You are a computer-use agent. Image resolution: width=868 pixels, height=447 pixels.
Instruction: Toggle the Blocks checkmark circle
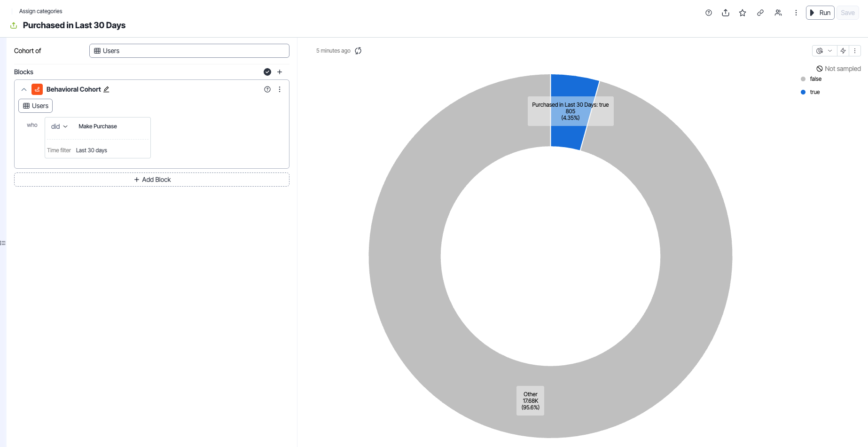[x=267, y=72]
